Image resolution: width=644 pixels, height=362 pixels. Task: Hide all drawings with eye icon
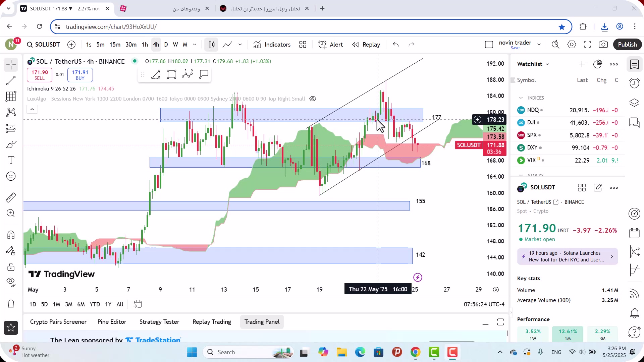(11, 283)
